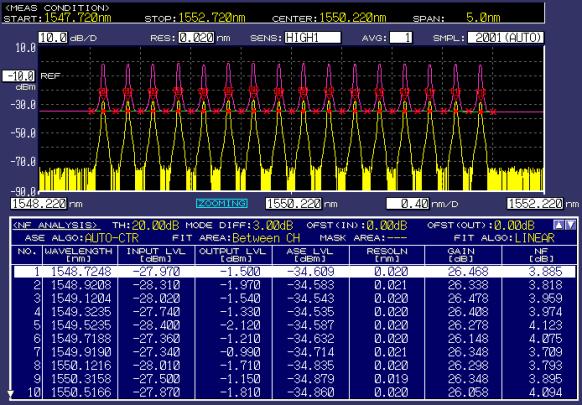Click the output level -0.990
This screenshot has height=405, width=582.
[x=240, y=352]
